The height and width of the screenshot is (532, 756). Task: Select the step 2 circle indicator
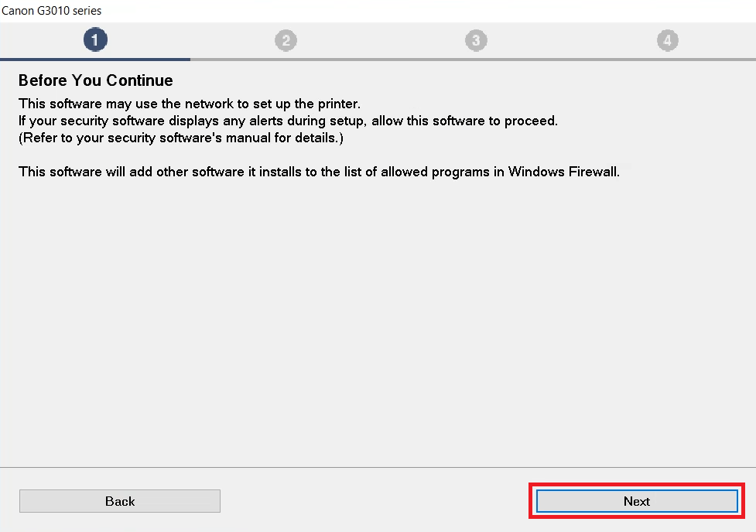(286, 40)
